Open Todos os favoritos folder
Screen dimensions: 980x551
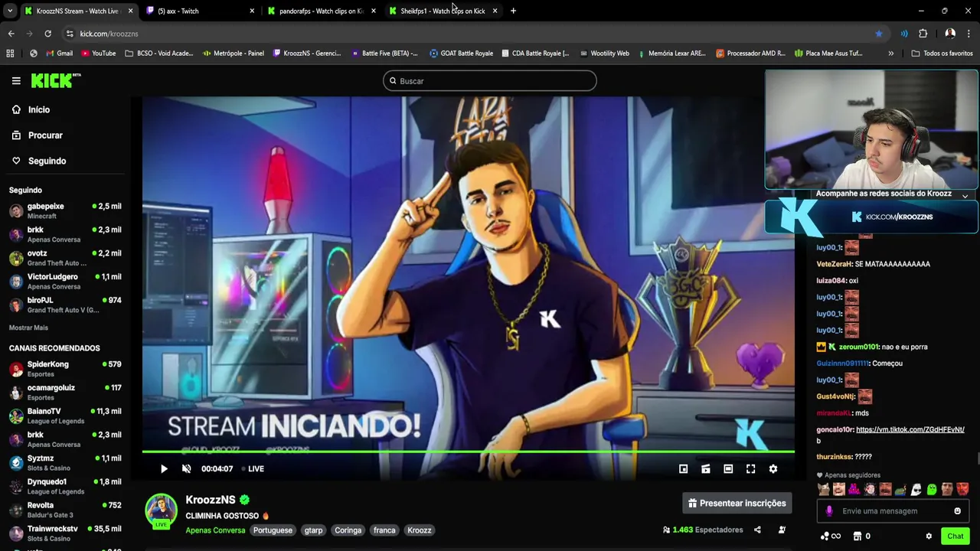pyautogui.click(x=942, y=54)
